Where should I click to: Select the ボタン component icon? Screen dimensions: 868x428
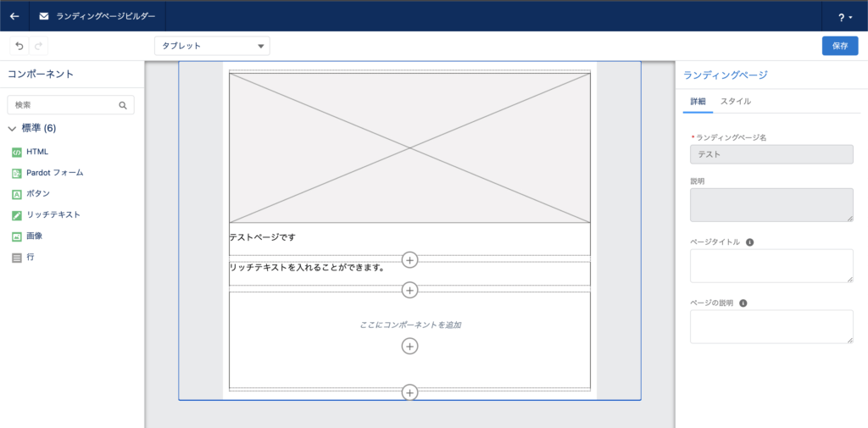click(17, 194)
